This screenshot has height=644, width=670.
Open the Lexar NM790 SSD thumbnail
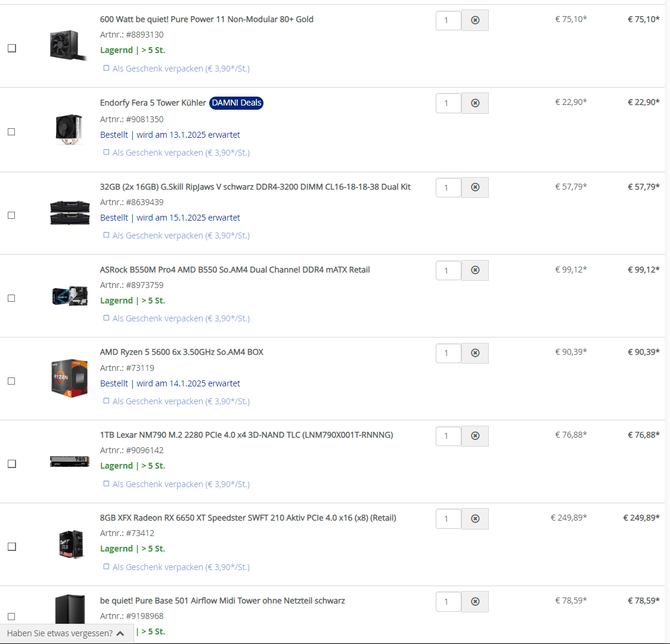[70, 462]
